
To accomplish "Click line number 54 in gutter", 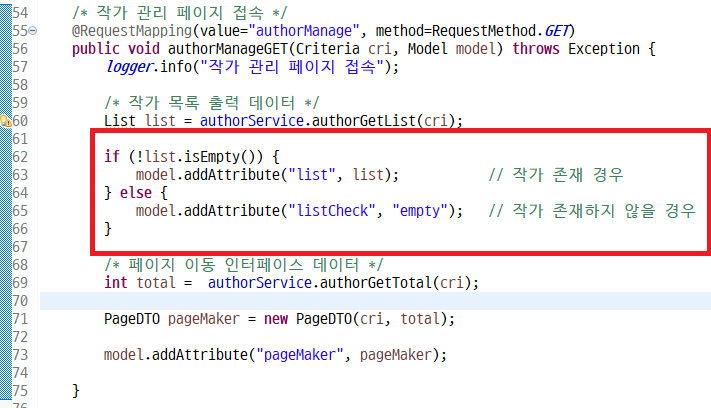I will tap(20, 13).
